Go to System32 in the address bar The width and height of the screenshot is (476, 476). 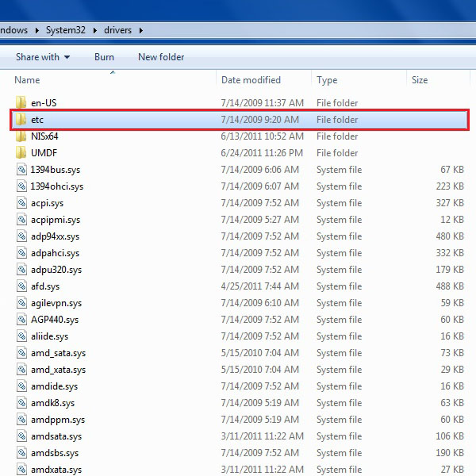pyautogui.click(x=66, y=30)
